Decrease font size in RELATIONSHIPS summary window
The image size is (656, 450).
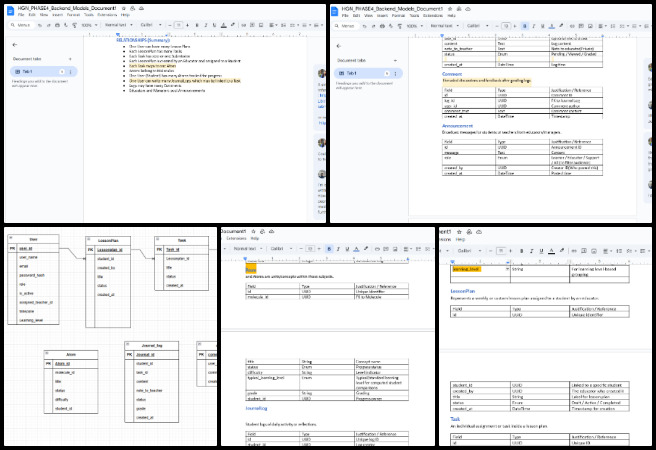point(170,25)
